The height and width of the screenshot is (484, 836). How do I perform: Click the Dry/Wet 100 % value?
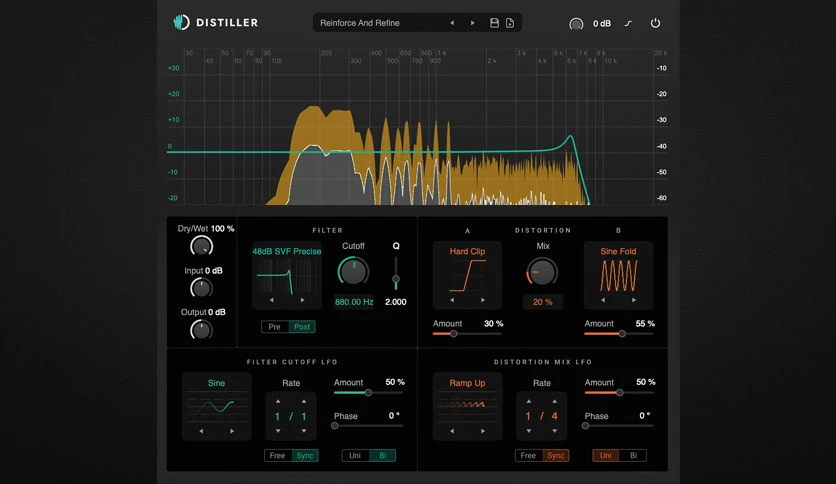click(x=222, y=228)
